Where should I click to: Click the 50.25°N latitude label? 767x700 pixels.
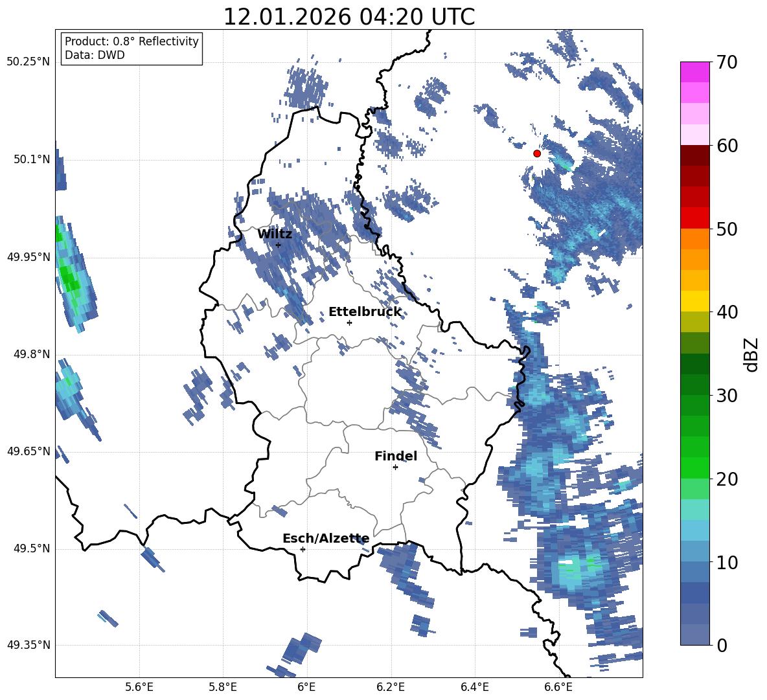(29, 62)
